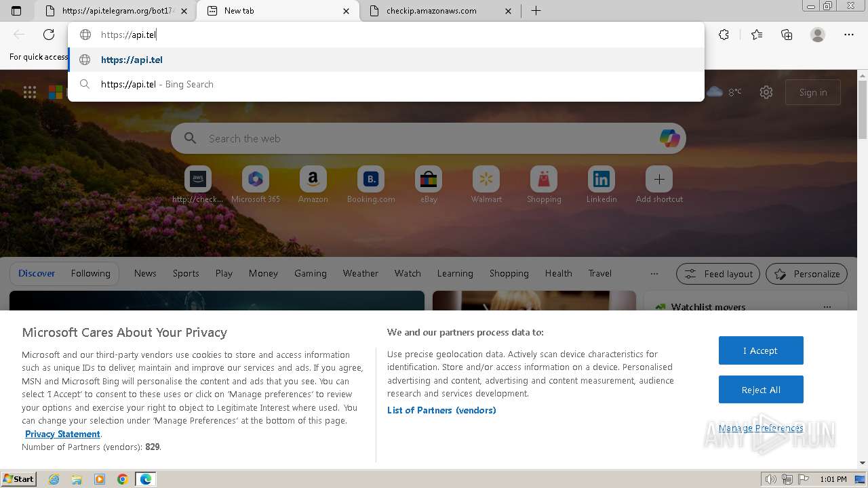Open Copilot icon in search box
The width and height of the screenshot is (868, 488).
pos(669,138)
